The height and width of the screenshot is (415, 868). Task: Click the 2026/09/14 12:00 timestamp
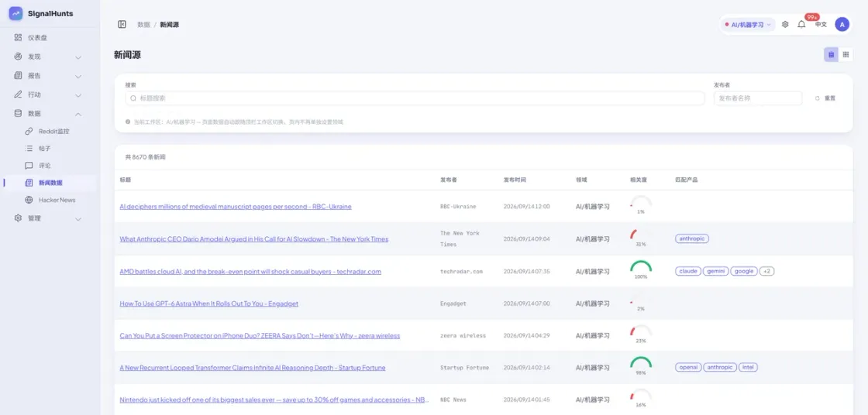pos(526,207)
